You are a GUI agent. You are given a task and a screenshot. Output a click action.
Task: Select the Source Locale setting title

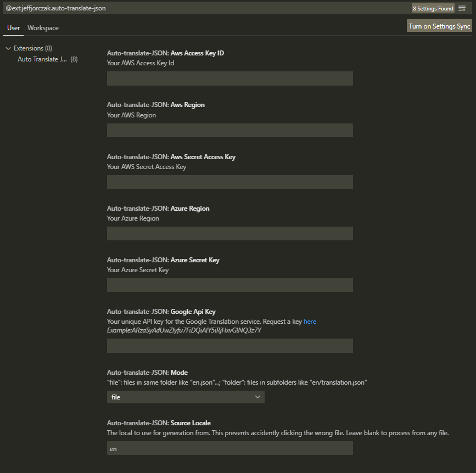click(x=159, y=423)
